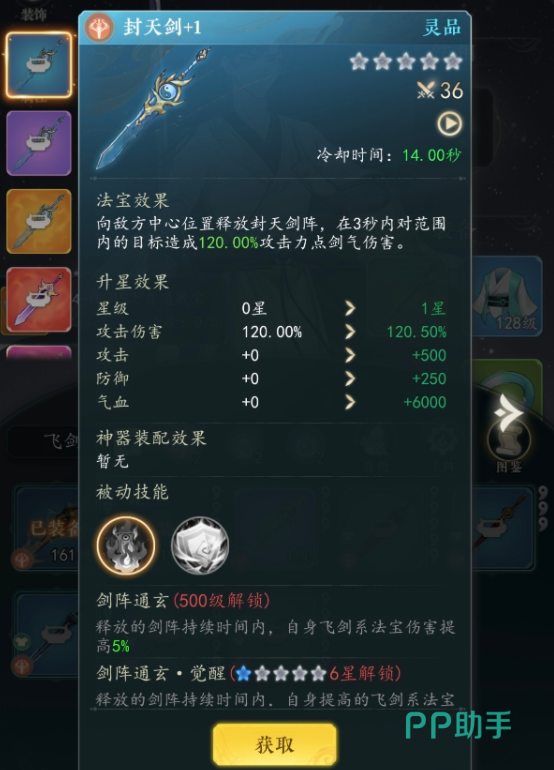This screenshot has height=770, width=554.
Task: Select the red-framed sword in sidebar
Action: click(x=39, y=300)
